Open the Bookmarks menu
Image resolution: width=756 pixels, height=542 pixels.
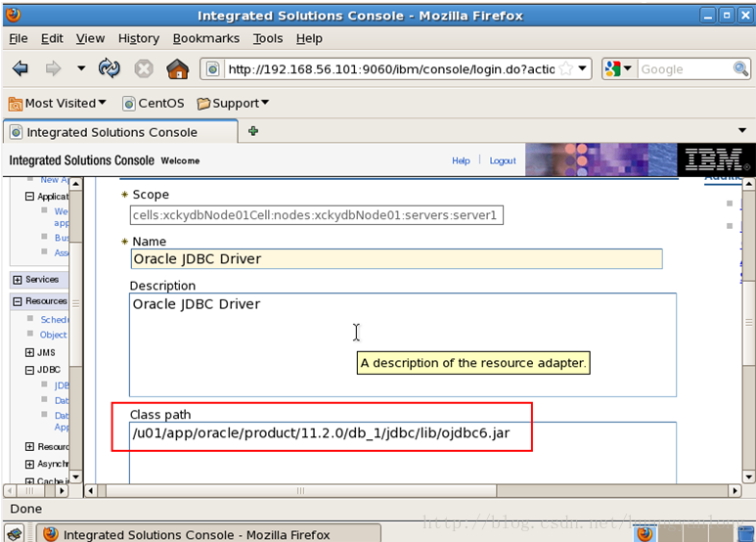pyautogui.click(x=206, y=38)
